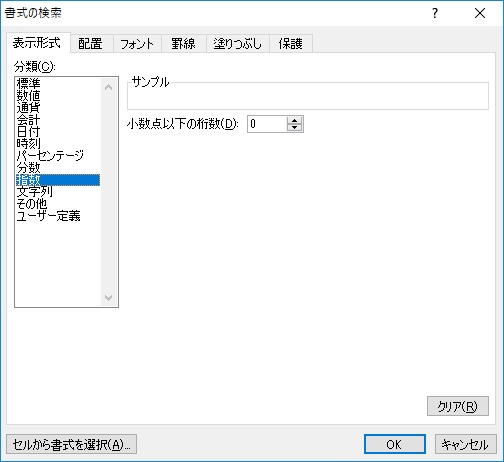Viewport: 504px width, 462px height.
Task: Open the フォント tab
Action: [137, 44]
